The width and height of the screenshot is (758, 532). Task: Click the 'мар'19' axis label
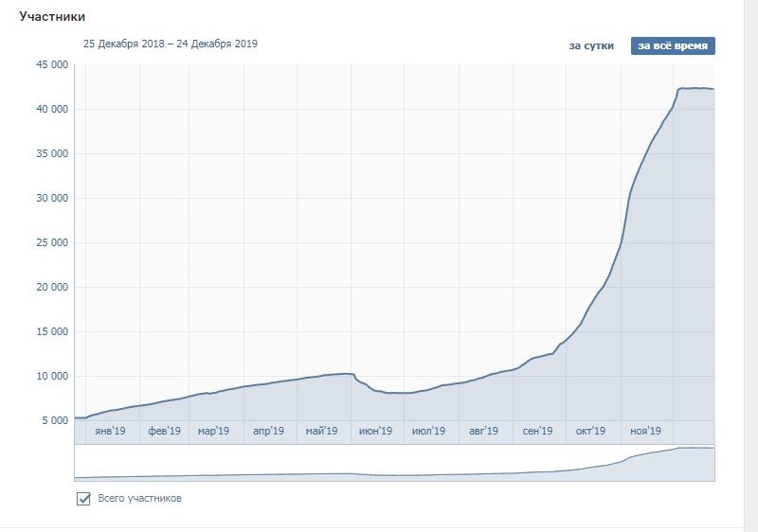coord(213,431)
